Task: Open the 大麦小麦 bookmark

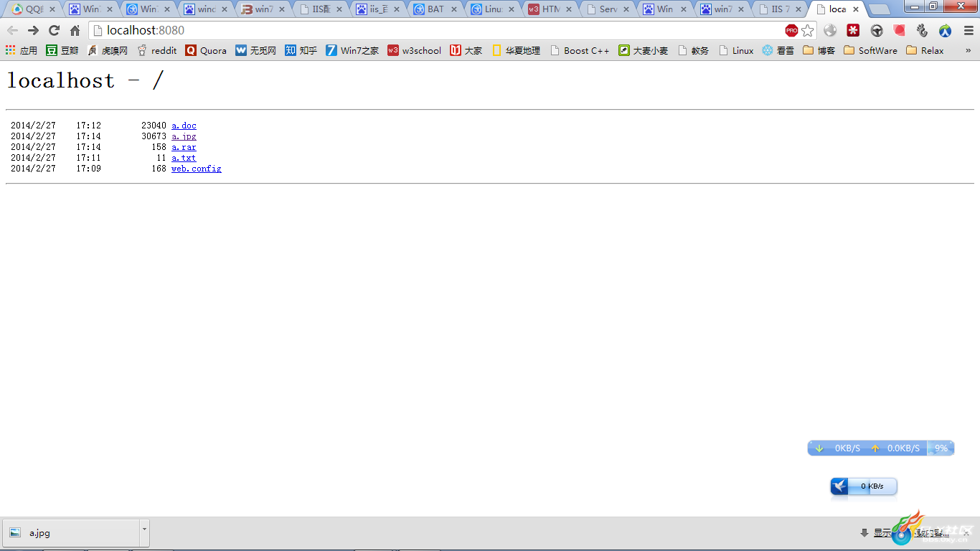Action: 644,50
